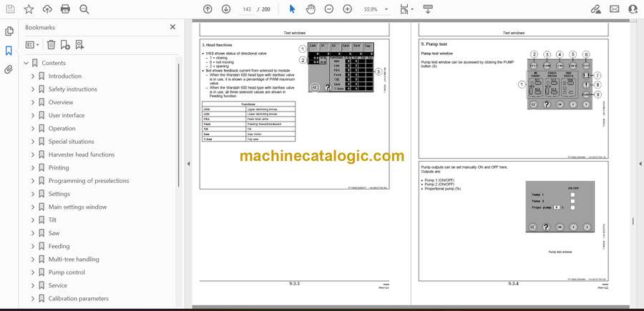Click the page number field
644x311 pixels.
pyautogui.click(x=247, y=9)
